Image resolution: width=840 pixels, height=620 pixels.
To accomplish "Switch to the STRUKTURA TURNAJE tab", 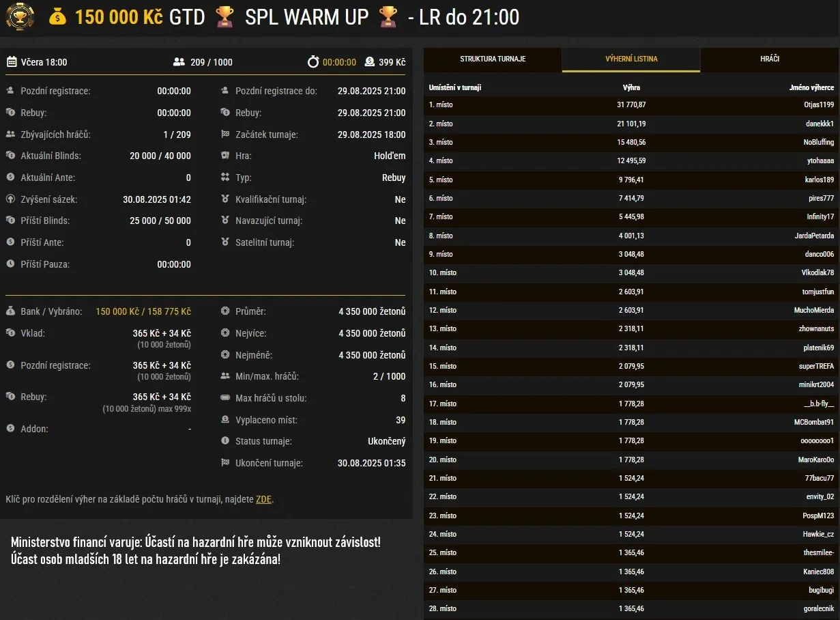I will pyautogui.click(x=492, y=59).
